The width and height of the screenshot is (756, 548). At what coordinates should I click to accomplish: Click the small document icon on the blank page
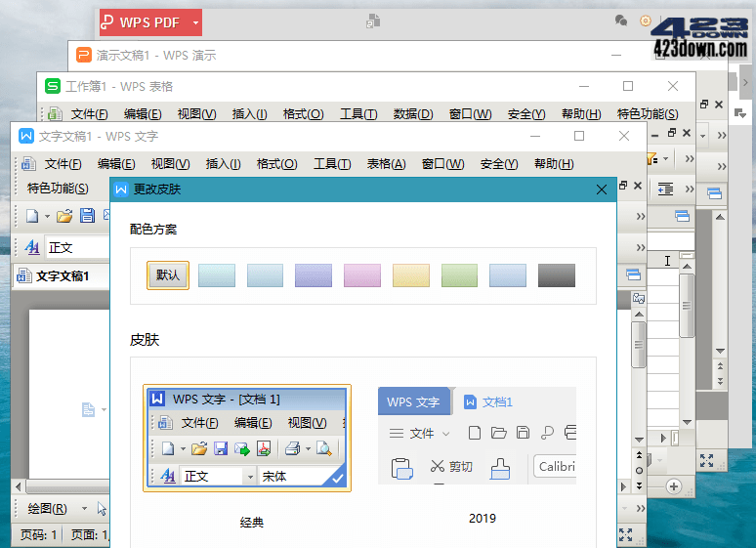pyautogui.click(x=88, y=409)
